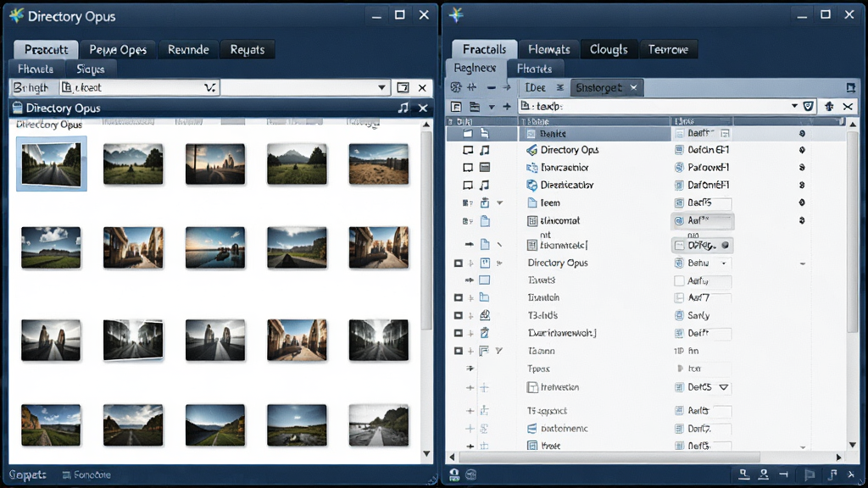868x488 pixels.
Task: Toggle the filled checkbox in the Tianteln row
Action: click(459, 297)
